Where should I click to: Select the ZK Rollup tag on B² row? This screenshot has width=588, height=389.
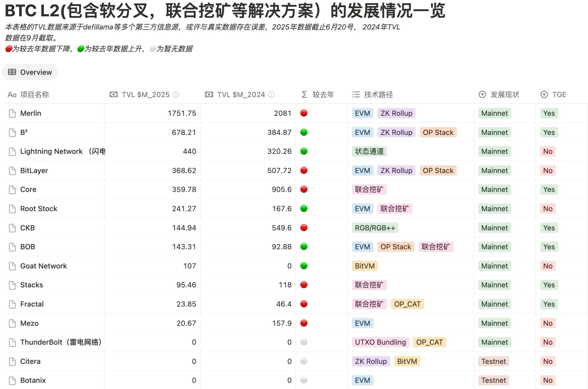(396, 132)
